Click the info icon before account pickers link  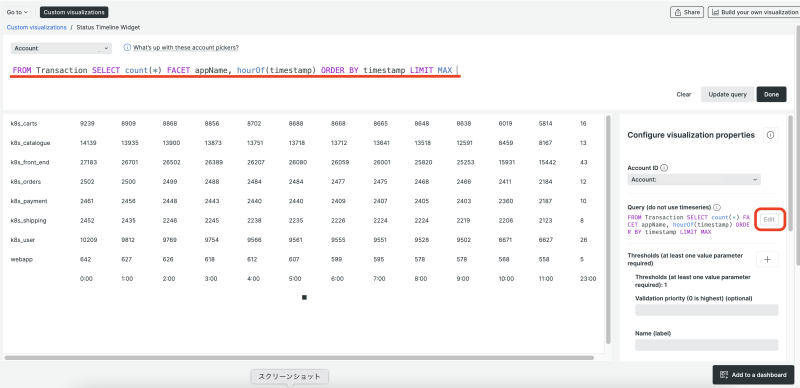[x=127, y=47]
